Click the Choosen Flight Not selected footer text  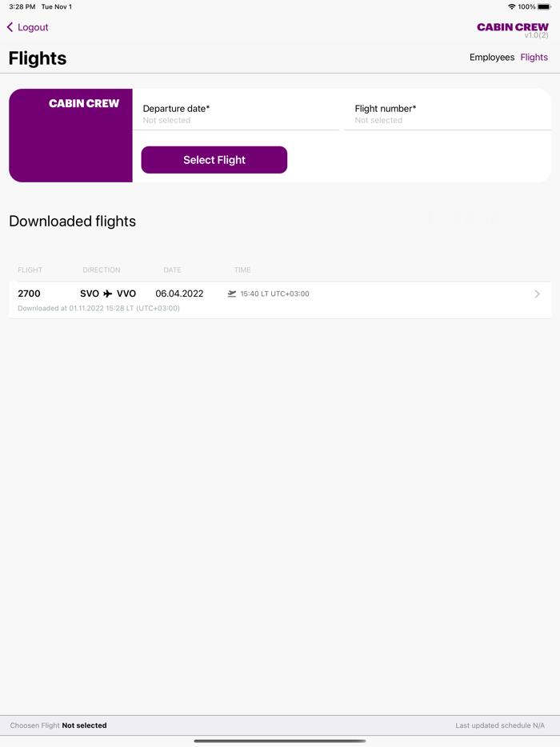59,725
